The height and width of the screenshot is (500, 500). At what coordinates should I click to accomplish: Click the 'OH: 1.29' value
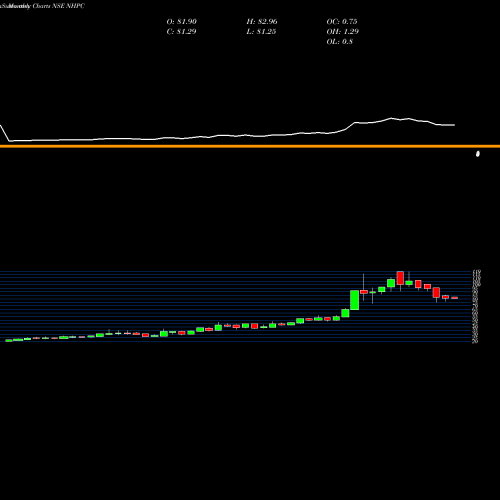click(x=343, y=32)
